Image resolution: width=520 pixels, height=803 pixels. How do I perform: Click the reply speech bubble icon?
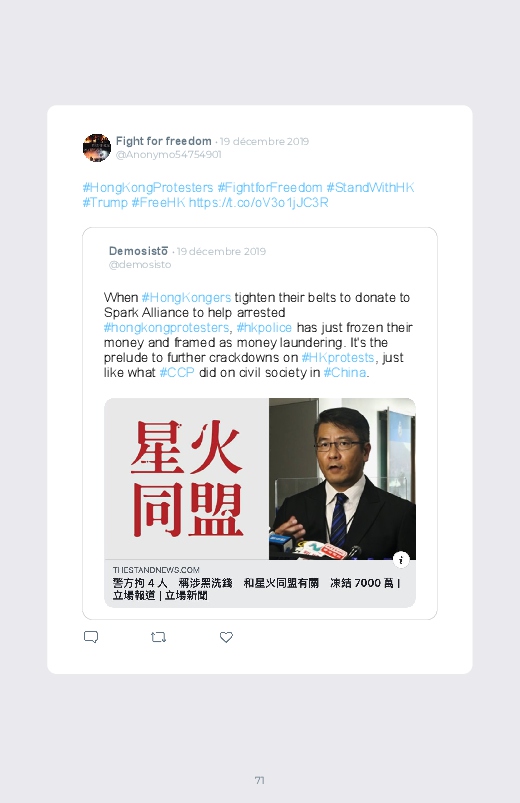click(91, 637)
